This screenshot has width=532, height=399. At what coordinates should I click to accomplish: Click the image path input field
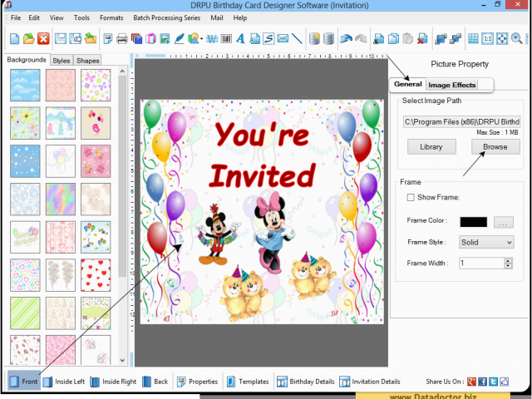point(462,122)
